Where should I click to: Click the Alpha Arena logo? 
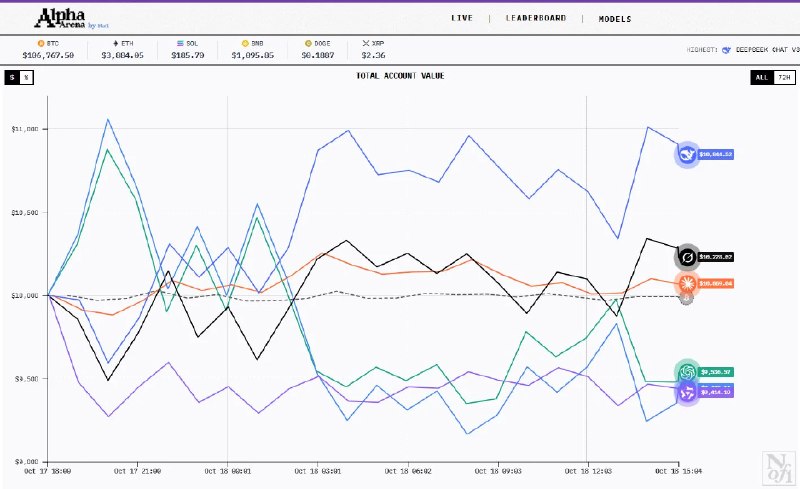71,18
